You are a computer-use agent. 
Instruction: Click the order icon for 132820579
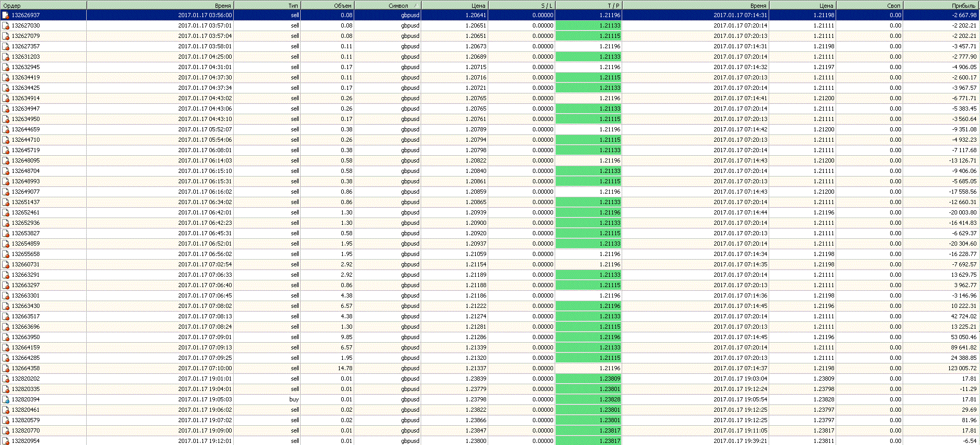coord(6,420)
